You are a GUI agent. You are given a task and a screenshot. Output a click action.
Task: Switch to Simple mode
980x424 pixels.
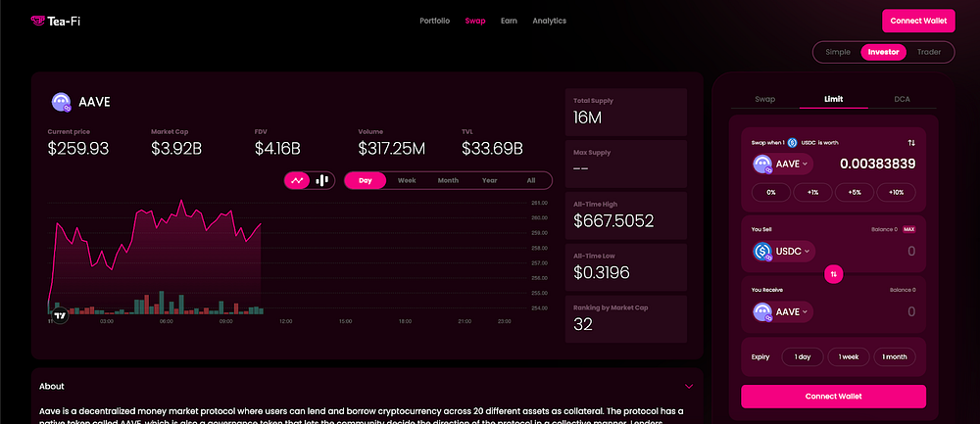point(838,53)
